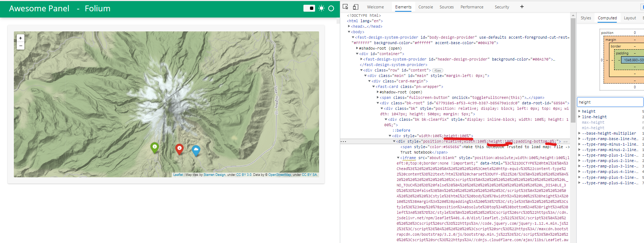Image resolution: width=644 pixels, height=243 pixels.
Task: Click the inspect element picker icon
Action: [345, 7]
